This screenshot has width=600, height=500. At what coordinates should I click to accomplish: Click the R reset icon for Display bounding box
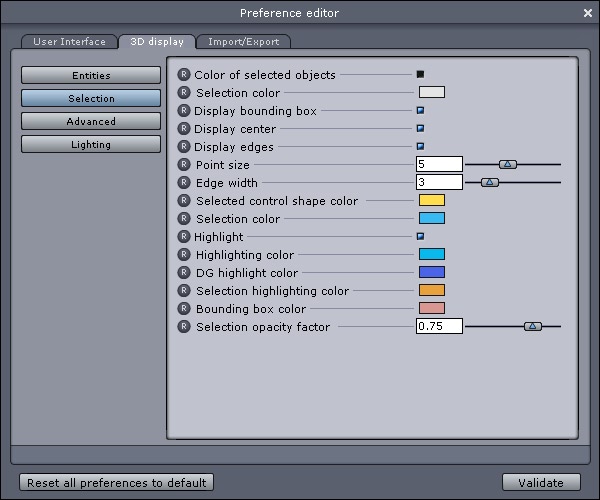click(184, 111)
